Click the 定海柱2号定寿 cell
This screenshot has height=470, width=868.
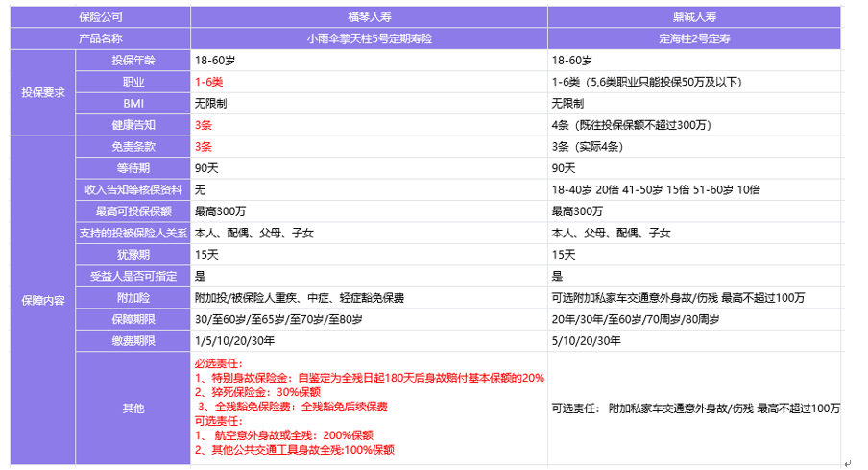(x=694, y=38)
